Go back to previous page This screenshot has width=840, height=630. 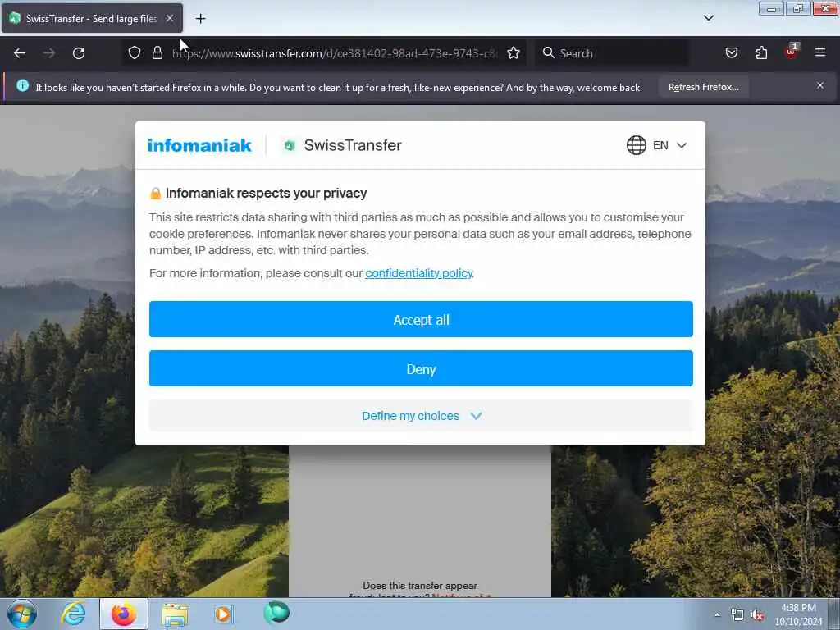pyautogui.click(x=20, y=53)
